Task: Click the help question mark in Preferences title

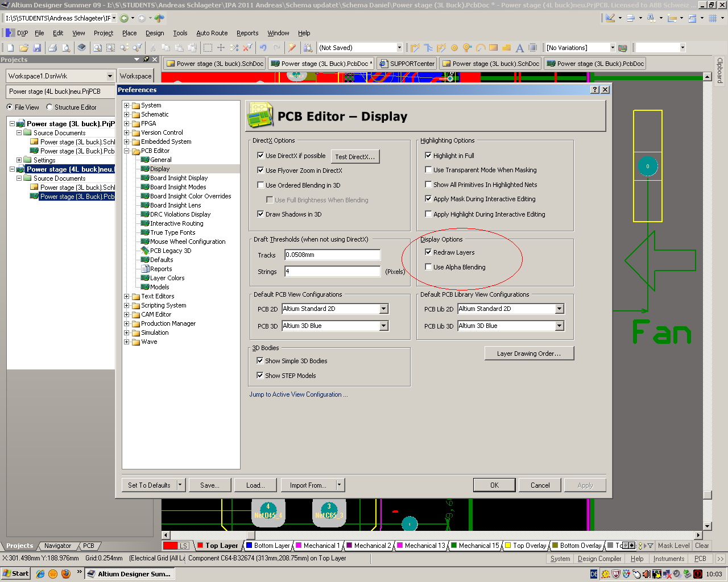Action: tap(595, 90)
